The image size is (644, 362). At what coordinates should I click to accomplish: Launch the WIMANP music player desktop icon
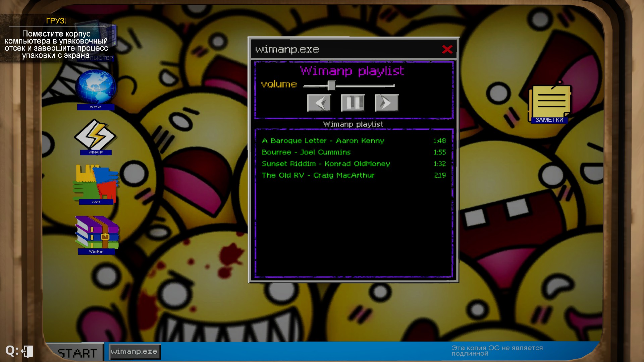point(96,137)
